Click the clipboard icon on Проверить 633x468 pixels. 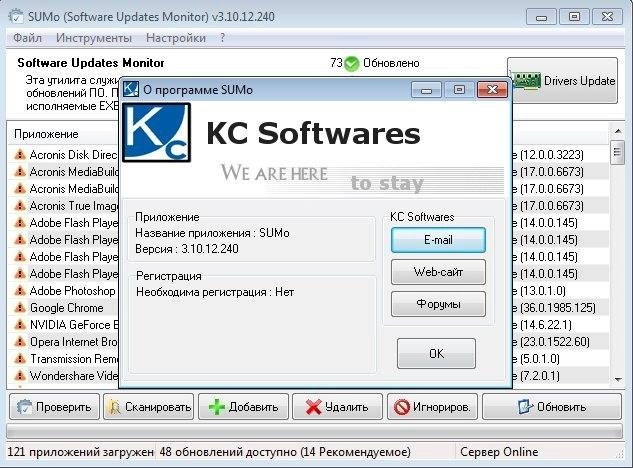click(x=25, y=407)
